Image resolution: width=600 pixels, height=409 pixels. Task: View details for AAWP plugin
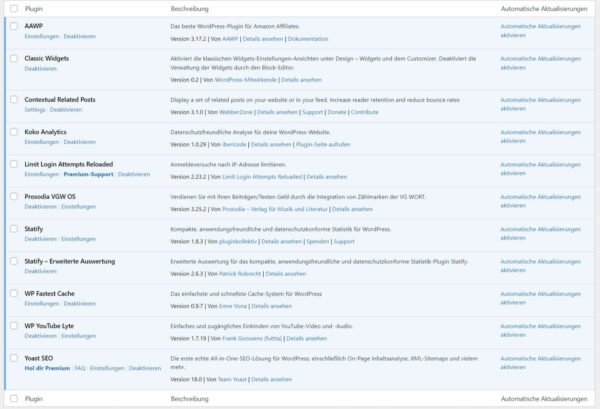263,39
